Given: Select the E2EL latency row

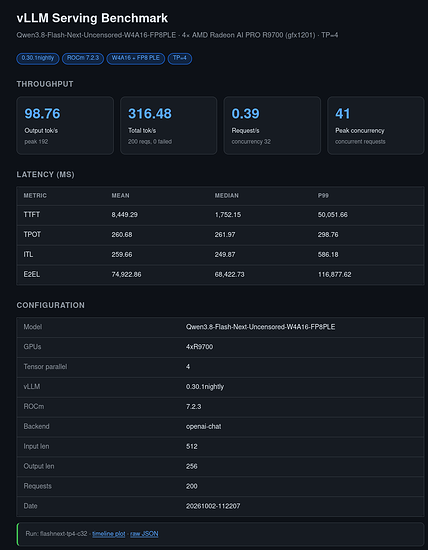Looking at the screenshot, I should click(x=220, y=275).
